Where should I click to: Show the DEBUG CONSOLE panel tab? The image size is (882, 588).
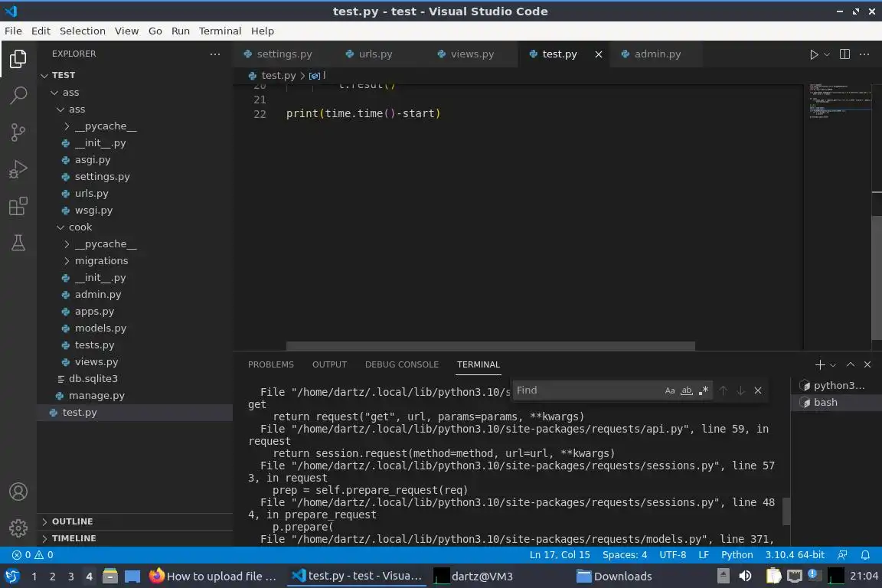(402, 364)
